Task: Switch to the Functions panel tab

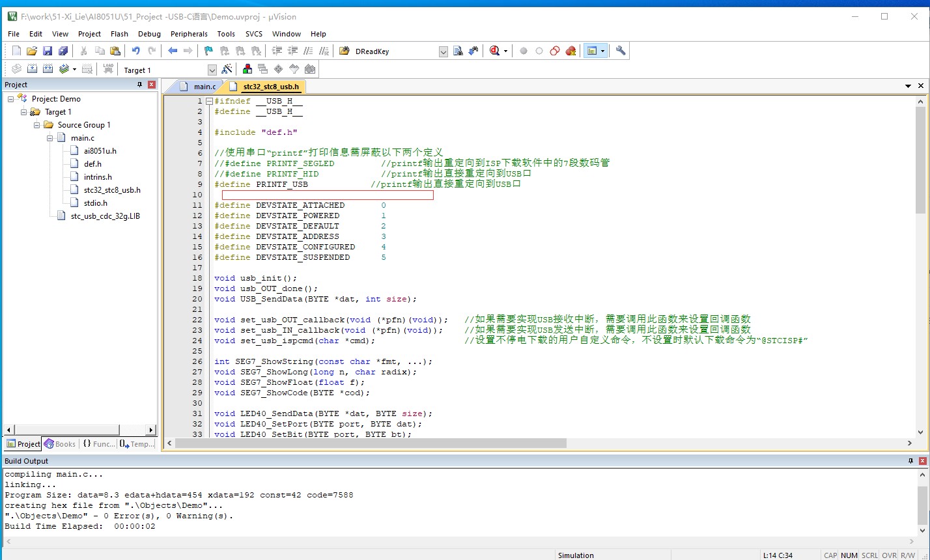Action: pos(98,444)
